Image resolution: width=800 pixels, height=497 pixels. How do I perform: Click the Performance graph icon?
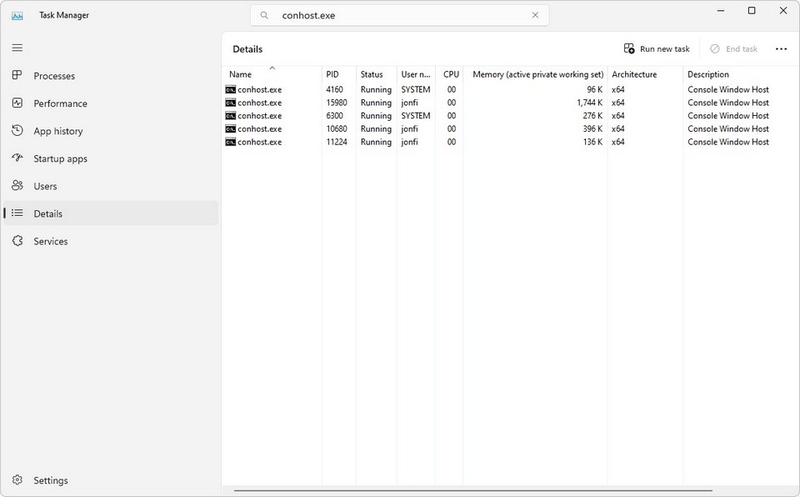pyautogui.click(x=17, y=103)
